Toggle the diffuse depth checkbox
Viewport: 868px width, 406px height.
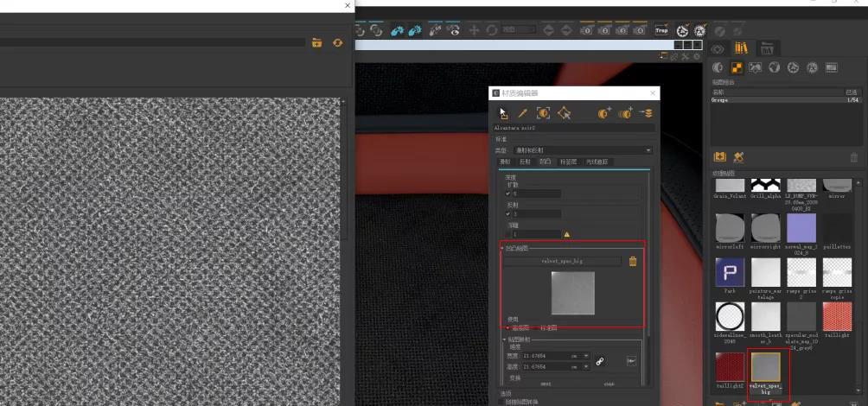[x=508, y=193]
